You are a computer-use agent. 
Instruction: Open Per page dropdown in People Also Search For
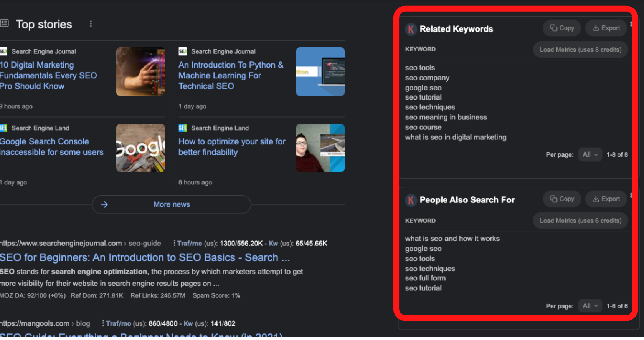590,306
